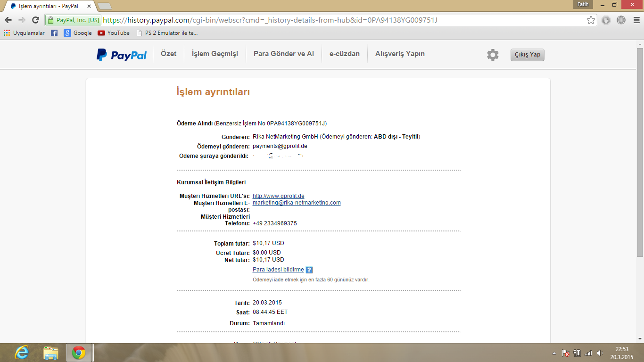Show hidden tray icons arrow
The height and width of the screenshot is (362, 644).
click(x=554, y=353)
